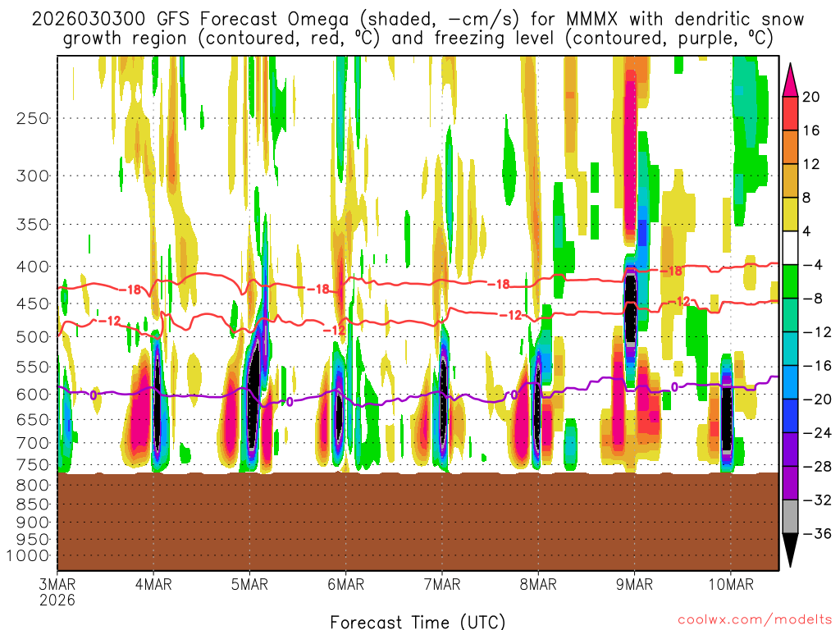Select the 250 pressure level label

coord(33,118)
